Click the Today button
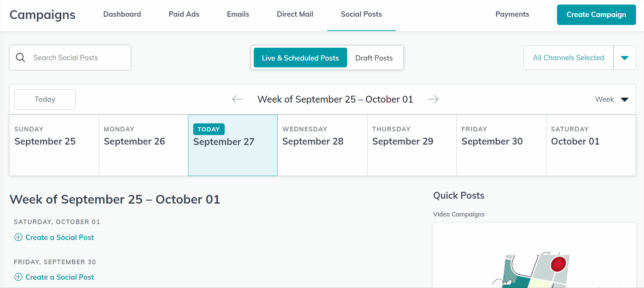Screen dimensions: 644x288 [x=45, y=100]
